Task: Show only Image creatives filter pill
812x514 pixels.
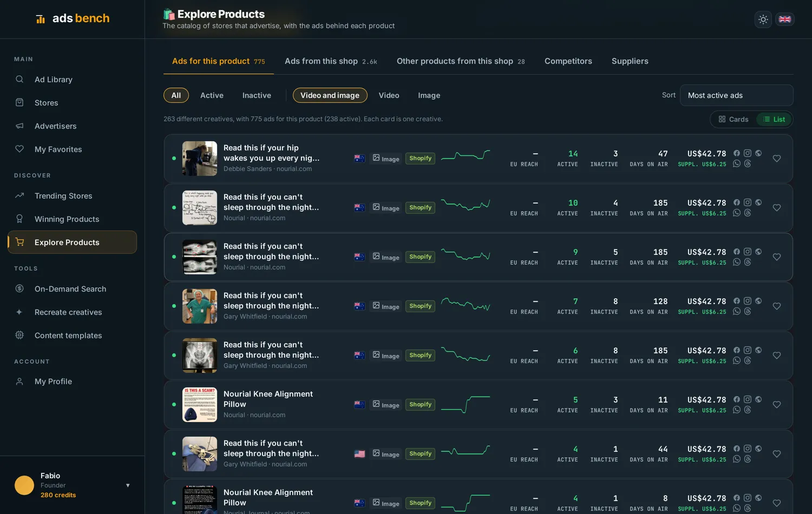Action: click(429, 95)
